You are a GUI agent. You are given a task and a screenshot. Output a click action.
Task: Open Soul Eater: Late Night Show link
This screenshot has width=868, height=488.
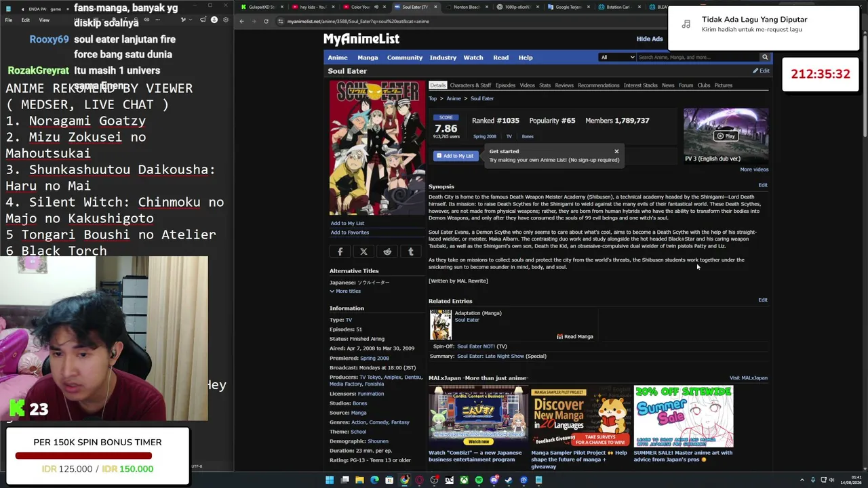coord(490,356)
